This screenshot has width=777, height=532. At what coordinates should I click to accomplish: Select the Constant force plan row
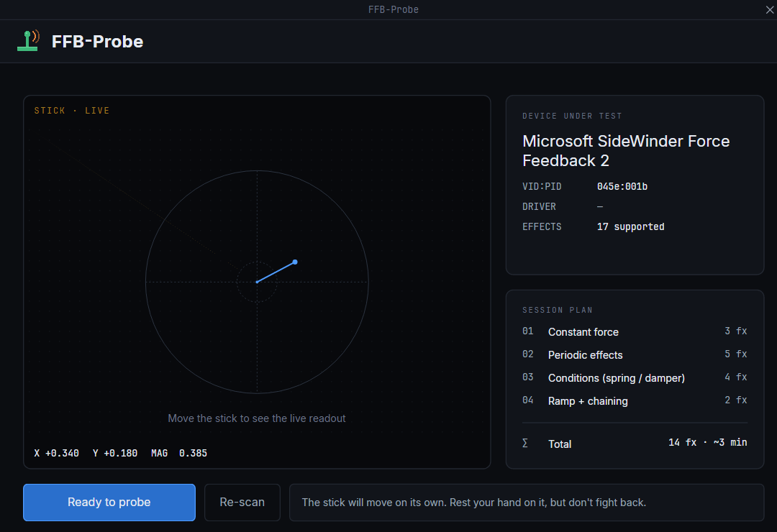point(635,331)
